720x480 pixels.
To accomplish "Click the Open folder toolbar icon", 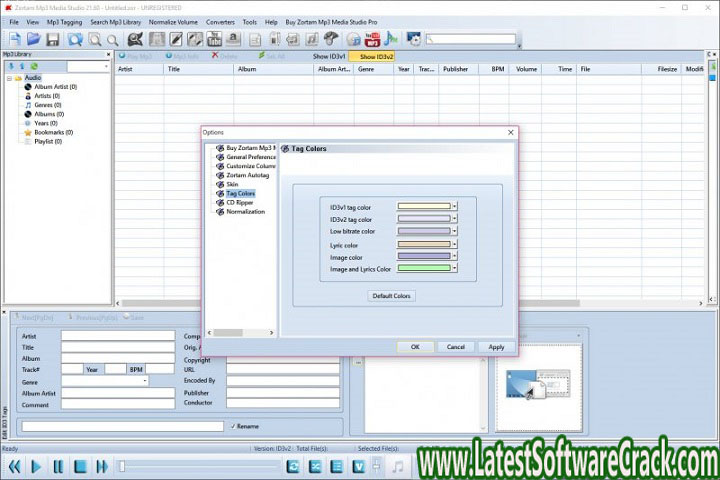I will pos(32,39).
